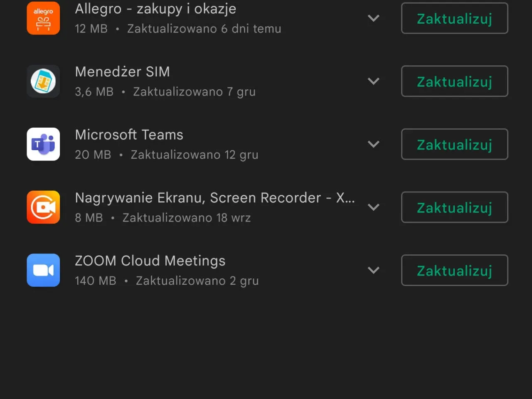Expand what's new for Microsoft Teams
The height and width of the screenshot is (399, 532).
tap(374, 144)
